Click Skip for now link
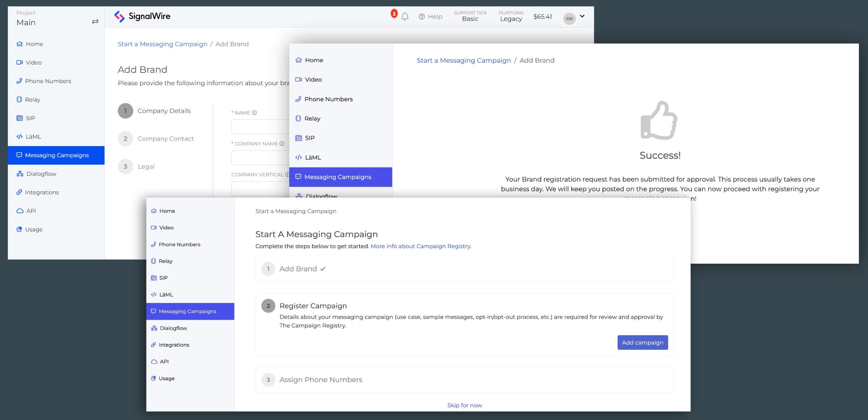Screen dimensions: 868x420 (465, 405)
